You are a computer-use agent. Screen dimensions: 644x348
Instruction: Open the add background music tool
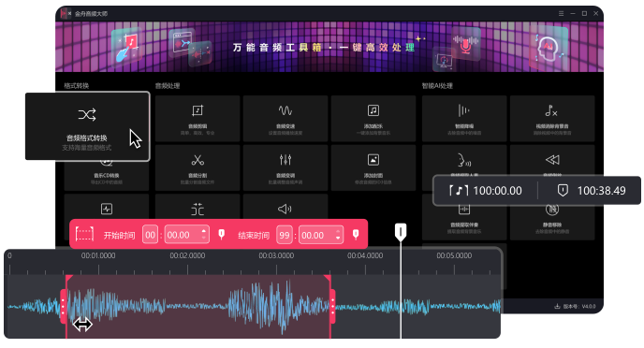click(373, 119)
